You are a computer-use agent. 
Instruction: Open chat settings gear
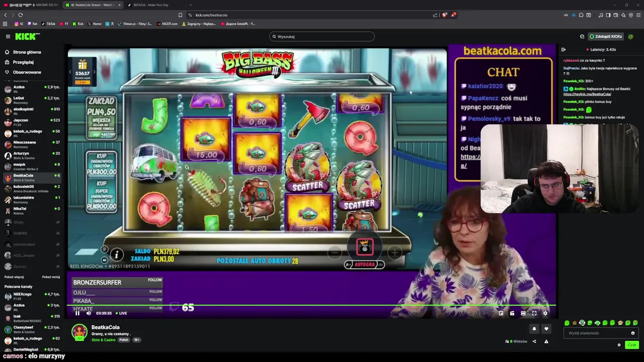click(619, 345)
